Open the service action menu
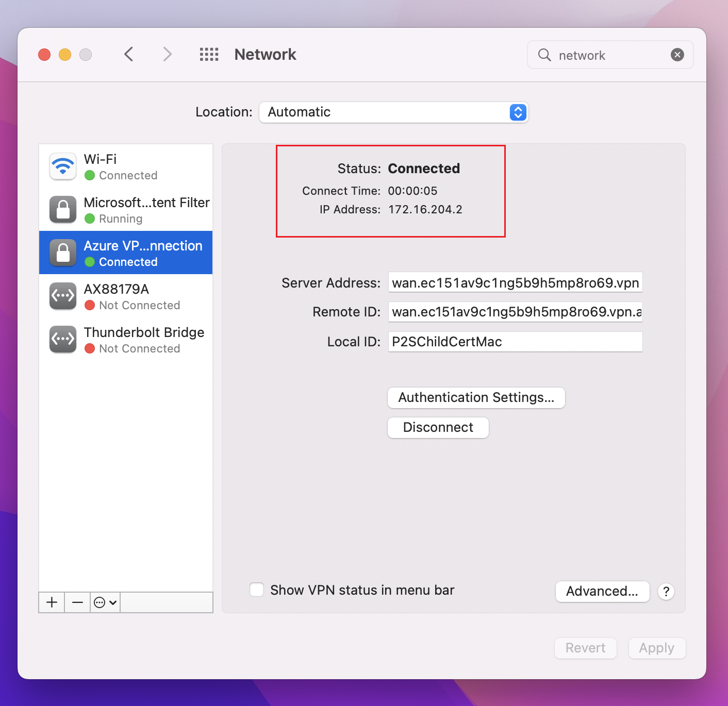728x706 pixels. pyautogui.click(x=105, y=602)
